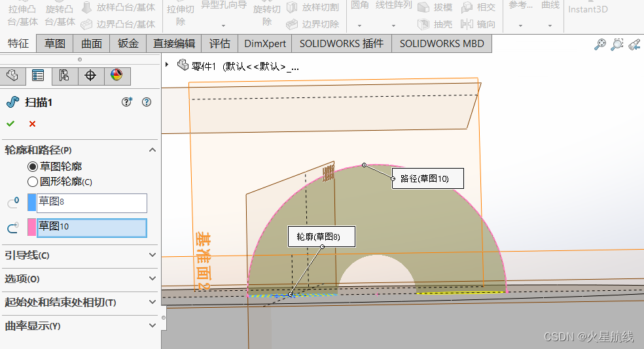The height and width of the screenshot is (349, 644).
Task: Switch to the 特征 tab
Action: point(18,44)
